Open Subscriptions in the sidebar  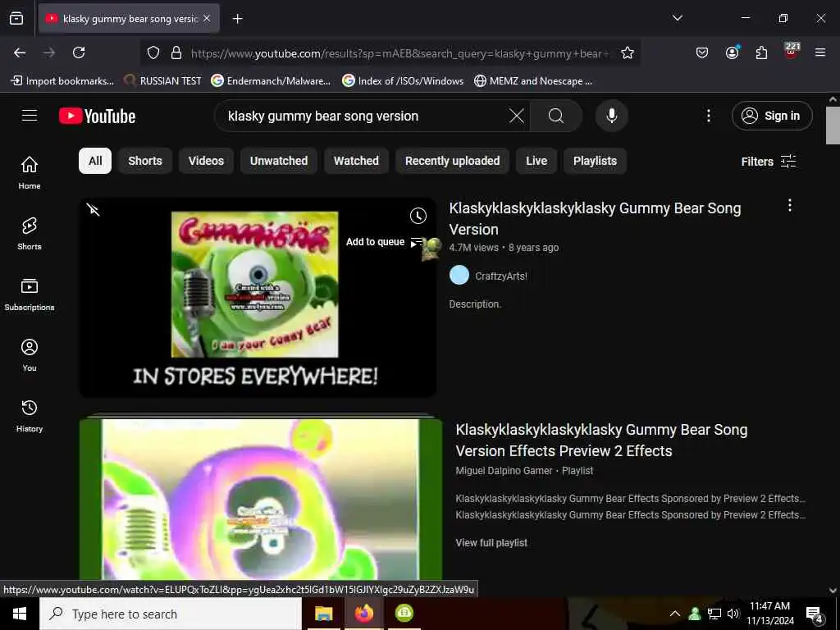[30, 294]
